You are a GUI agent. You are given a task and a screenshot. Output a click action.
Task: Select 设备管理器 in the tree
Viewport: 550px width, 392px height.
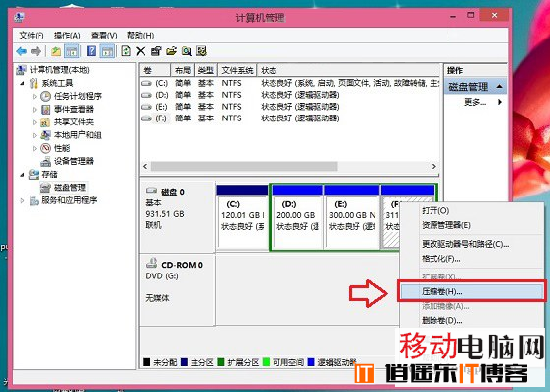74,161
